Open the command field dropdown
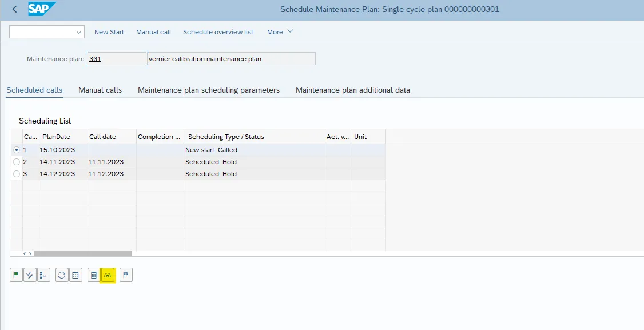 [x=79, y=32]
